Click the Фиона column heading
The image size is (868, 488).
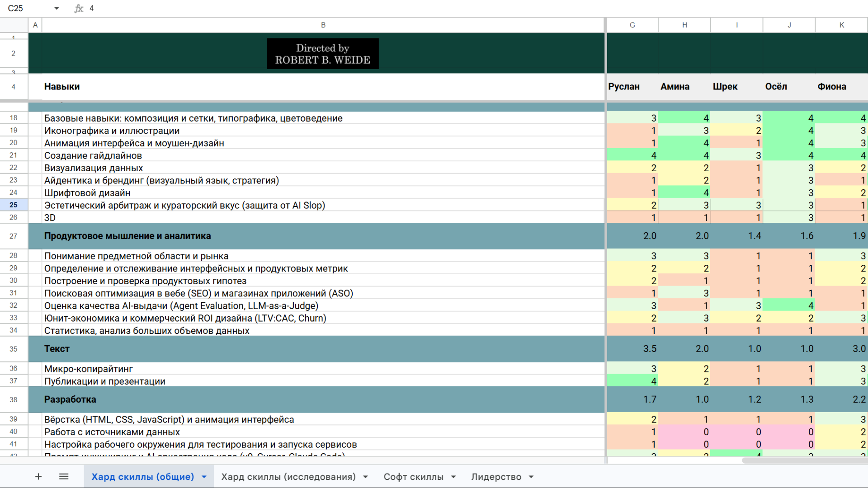[842, 87]
